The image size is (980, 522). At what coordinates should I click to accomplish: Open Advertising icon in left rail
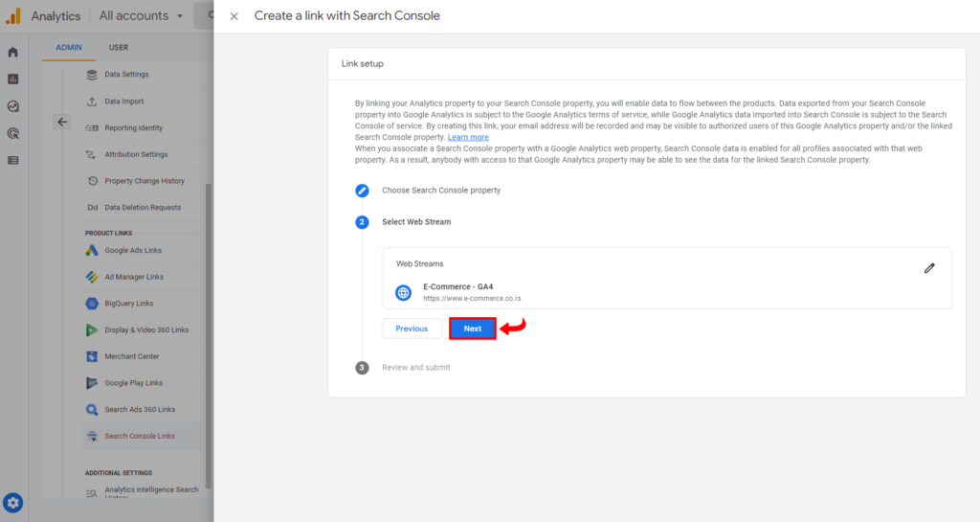(12, 133)
